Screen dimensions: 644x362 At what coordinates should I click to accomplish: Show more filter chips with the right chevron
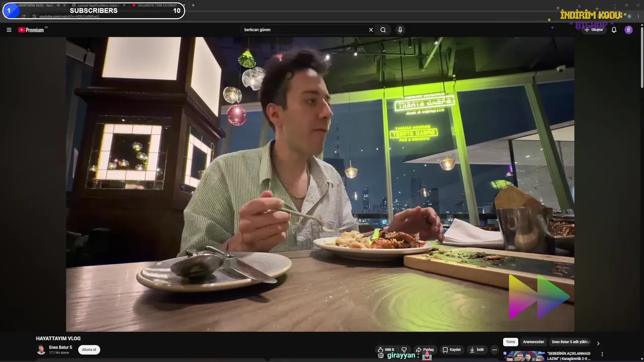(x=598, y=343)
